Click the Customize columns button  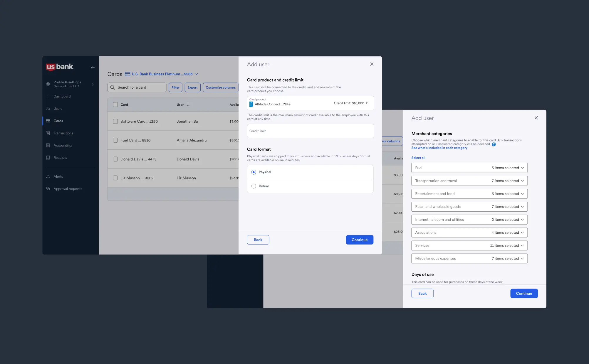[220, 87]
